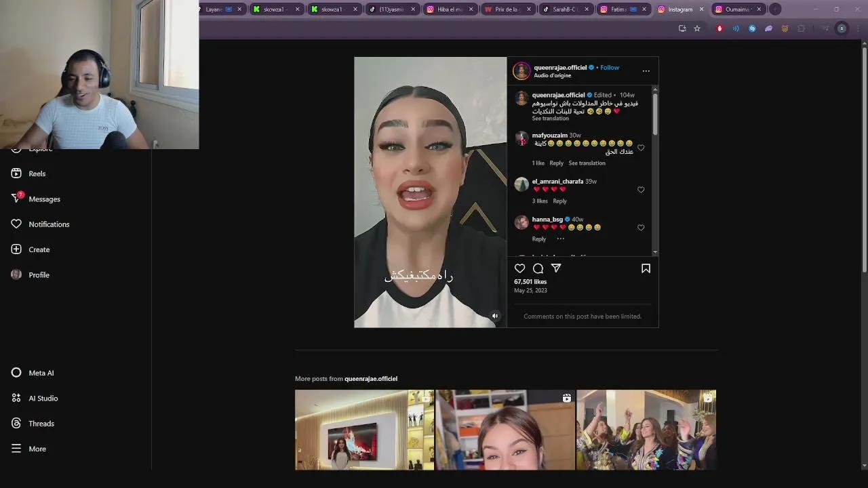Unmute the video audio
Image resolution: width=868 pixels, height=488 pixels.
pyautogui.click(x=495, y=316)
